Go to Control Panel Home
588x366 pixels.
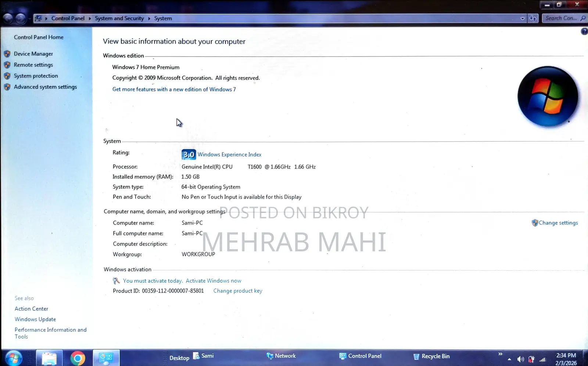pyautogui.click(x=39, y=37)
